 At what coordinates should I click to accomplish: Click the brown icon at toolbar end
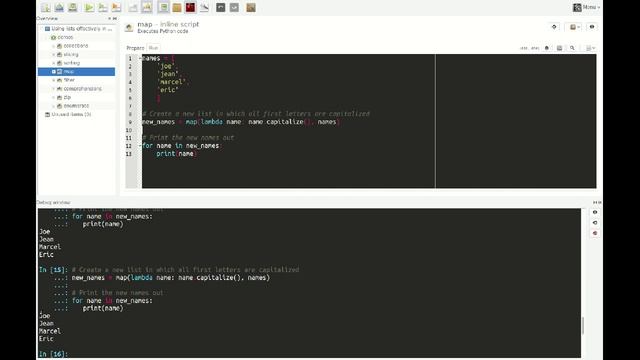(x=251, y=7)
